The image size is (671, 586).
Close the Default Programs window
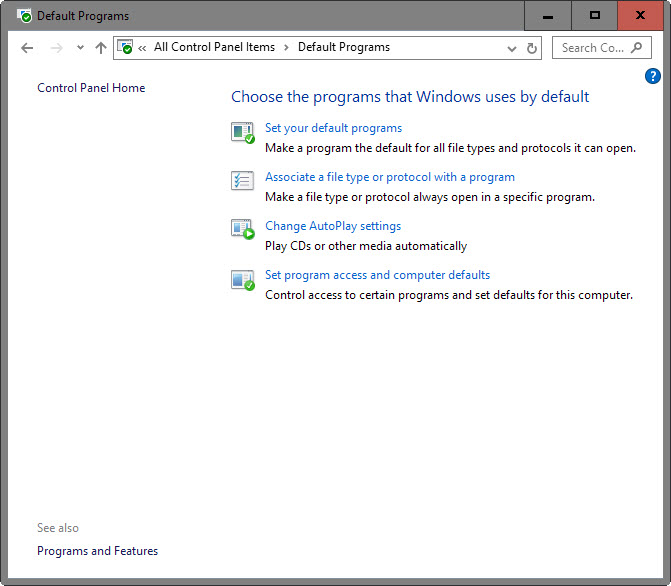640,16
